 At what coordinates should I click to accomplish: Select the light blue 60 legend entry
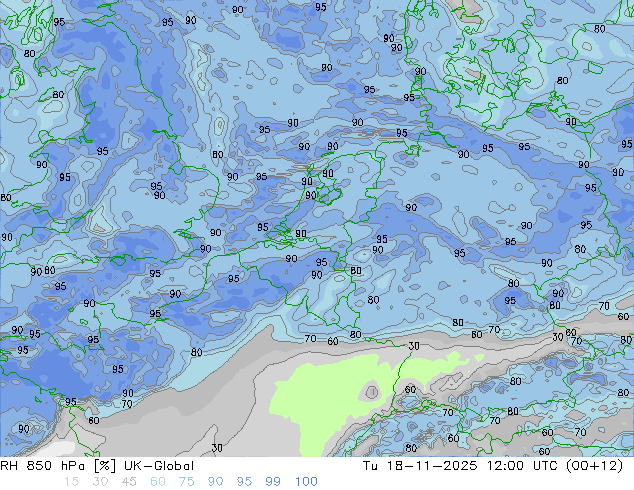point(158,481)
